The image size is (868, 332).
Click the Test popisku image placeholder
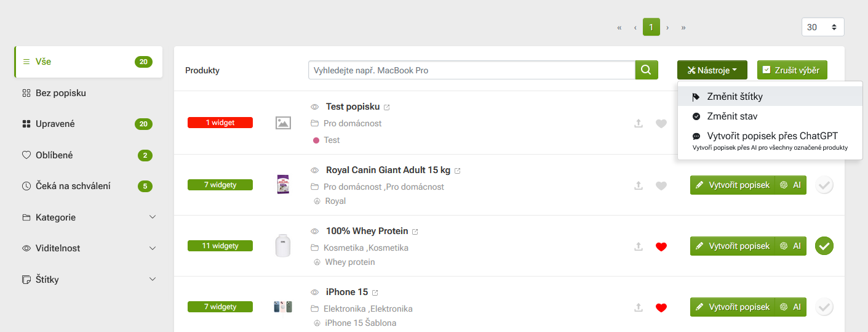click(283, 123)
